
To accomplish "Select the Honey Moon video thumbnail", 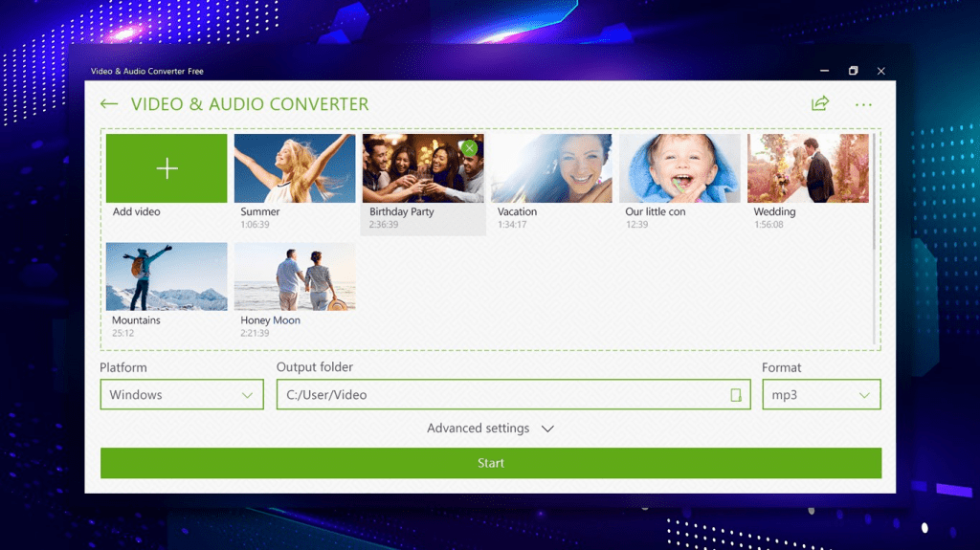I will (294, 276).
